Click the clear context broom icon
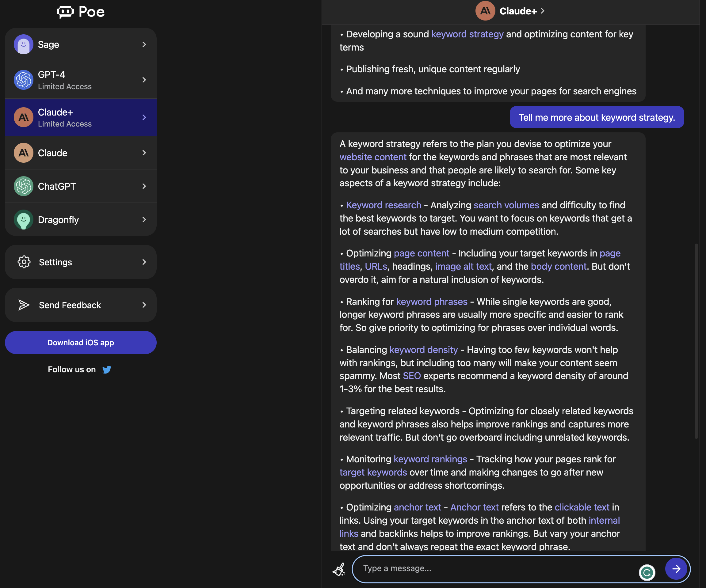 pyautogui.click(x=339, y=569)
